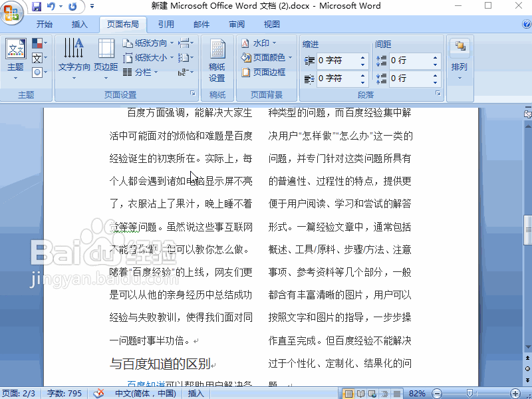532x399 pixels.
Task: Open 水印 watermark dropdown
Action: tap(259, 43)
